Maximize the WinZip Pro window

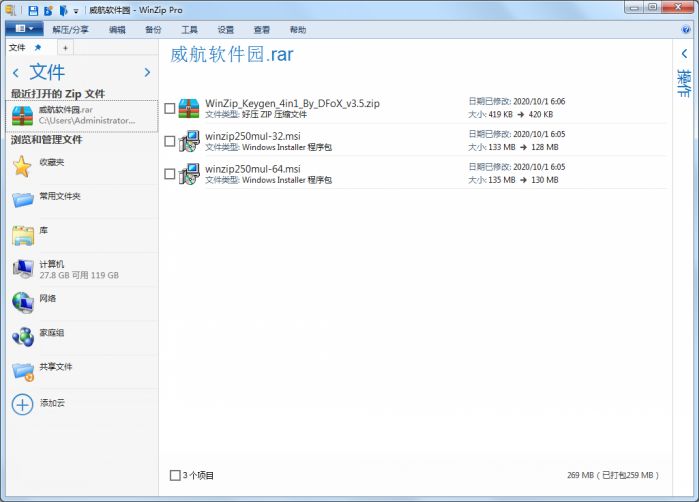tap(652, 8)
